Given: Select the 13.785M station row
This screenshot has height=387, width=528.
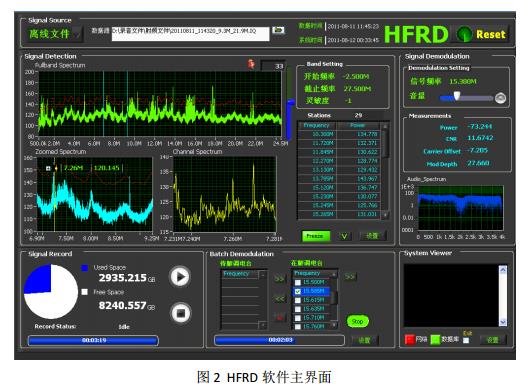Looking at the screenshot, I should tap(339, 179).
